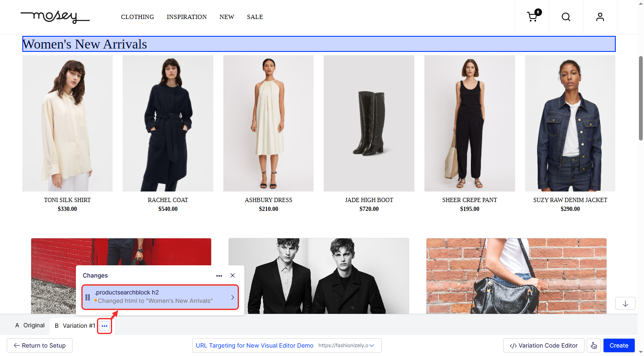This screenshot has height=356, width=644.
Task: Expand the URL targeting dropdown chevron
Action: click(x=372, y=345)
